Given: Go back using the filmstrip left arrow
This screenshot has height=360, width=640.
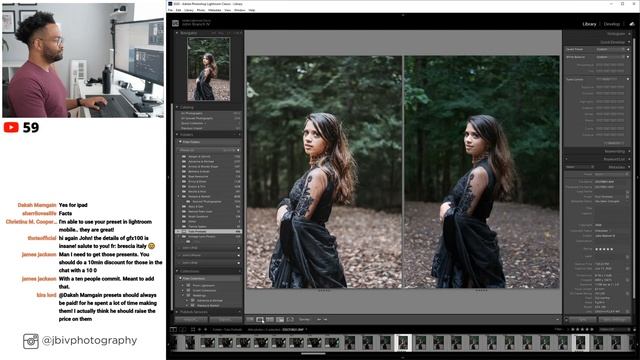Looking at the screenshot, I should click(200, 329).
